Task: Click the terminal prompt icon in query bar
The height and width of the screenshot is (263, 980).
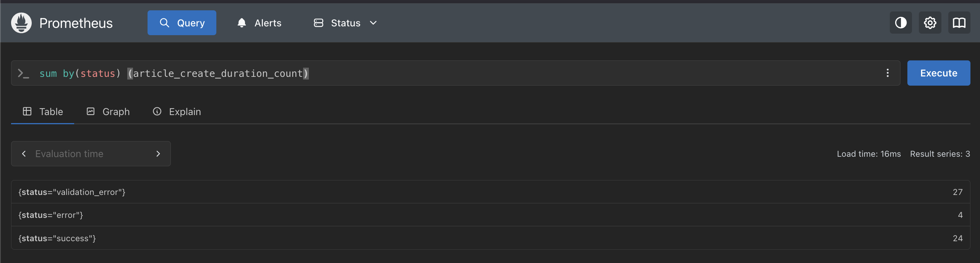Action: 24,73
